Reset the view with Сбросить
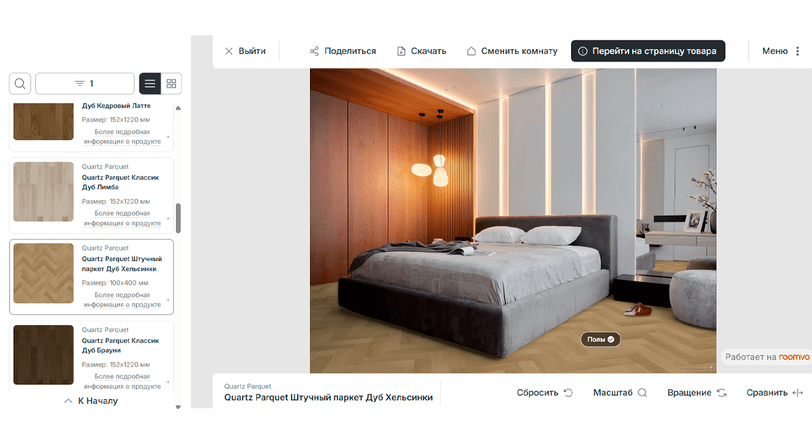 tap(544, 393)
